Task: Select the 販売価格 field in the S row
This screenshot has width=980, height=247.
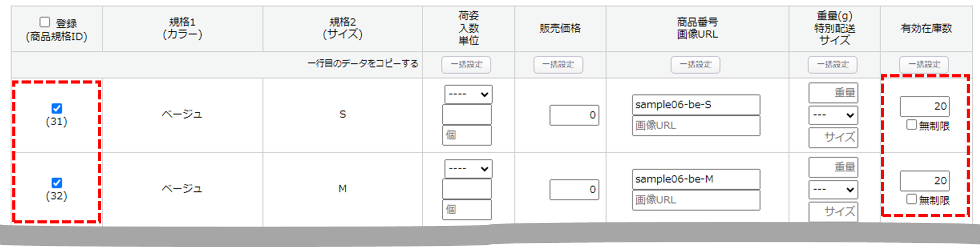Action: (x=574, y=115)
